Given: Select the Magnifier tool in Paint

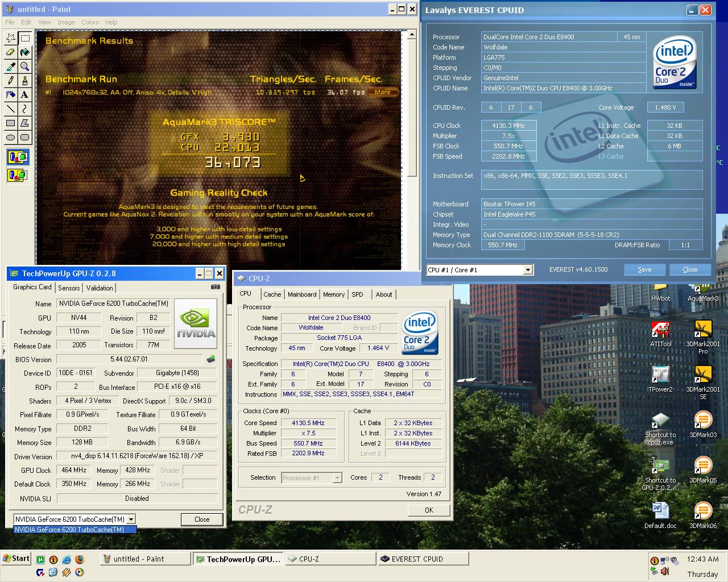Looking at the screenshot, I should pos(25,66).
